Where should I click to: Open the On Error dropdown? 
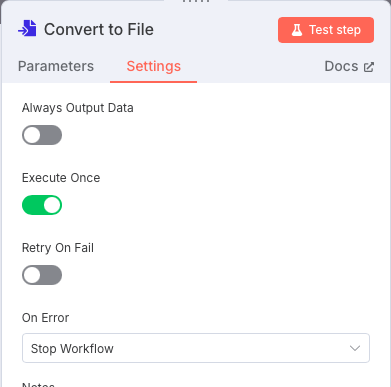[x=196, y=348]
